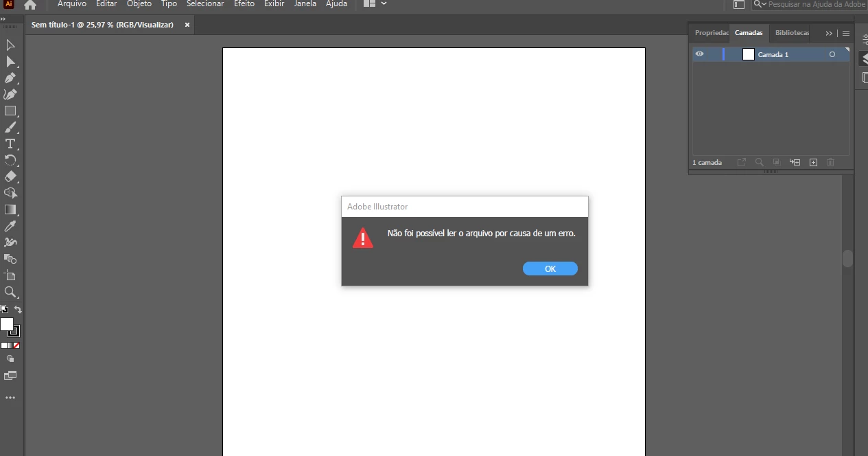Switch to the Propriedades panel tab
868x456 pixels.
point(710,33)
